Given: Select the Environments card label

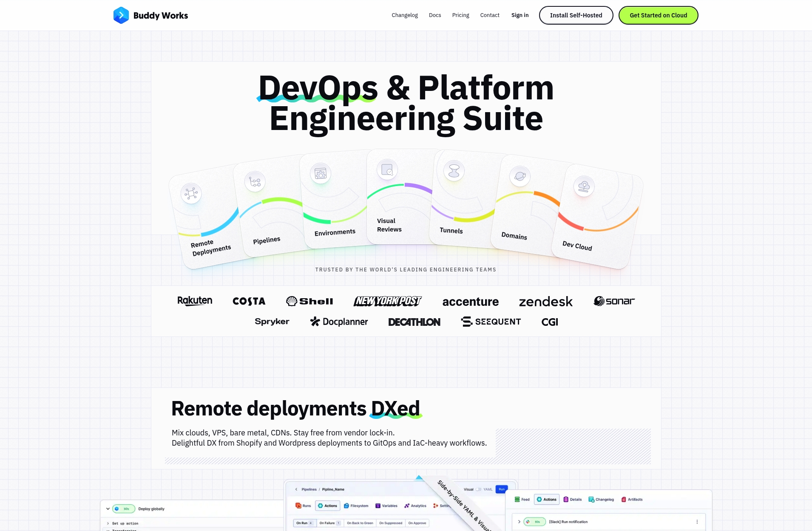Looking at the screenshot, I should [x=335, y=232].
